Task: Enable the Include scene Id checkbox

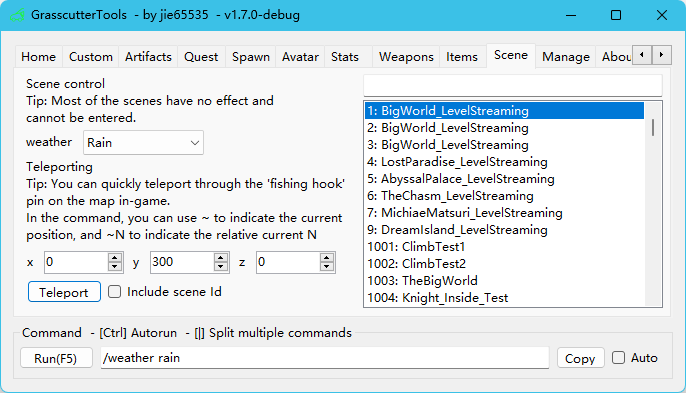Action: [x=115, y=291]
